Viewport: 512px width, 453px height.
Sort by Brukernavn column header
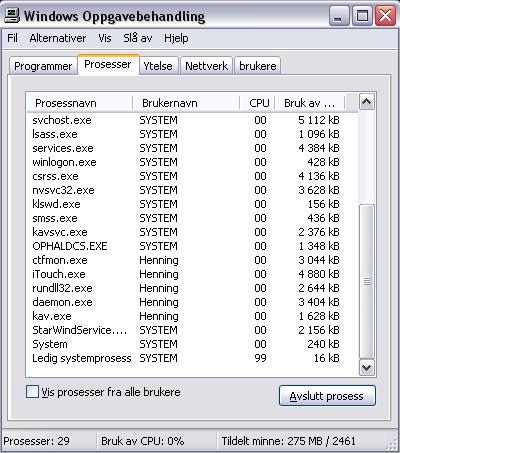[x=186, y=103]
